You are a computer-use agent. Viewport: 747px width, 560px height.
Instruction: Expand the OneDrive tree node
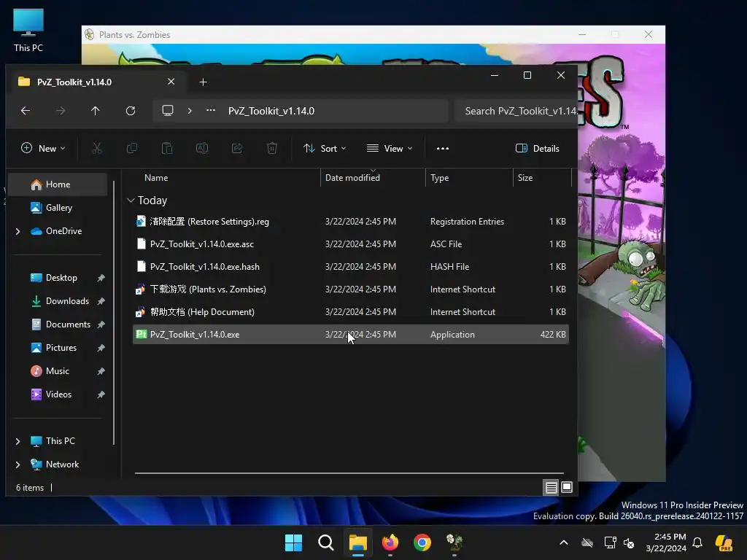(18, 231)
